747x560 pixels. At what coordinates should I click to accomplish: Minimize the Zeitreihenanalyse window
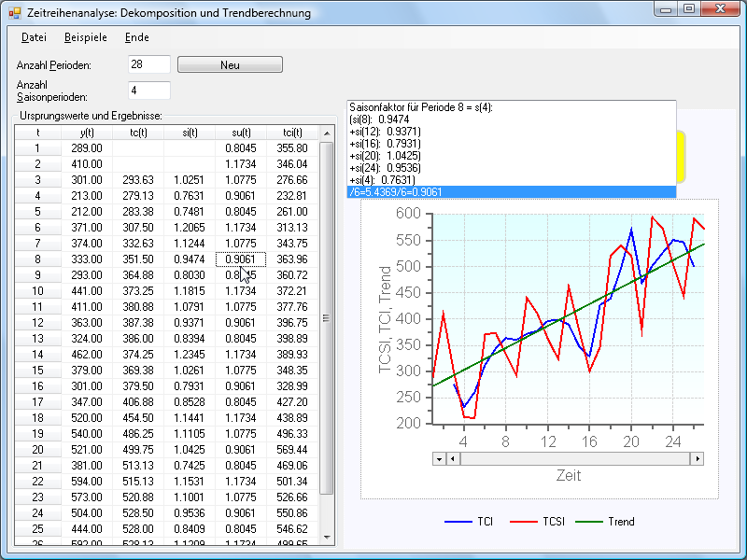(x=666, y=9)
